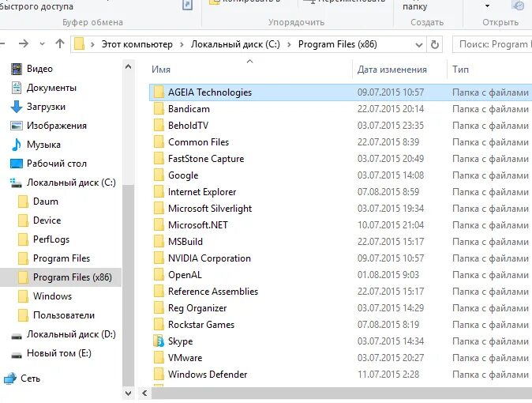Select Новый том (E:) drive

[x=51, y=353]
